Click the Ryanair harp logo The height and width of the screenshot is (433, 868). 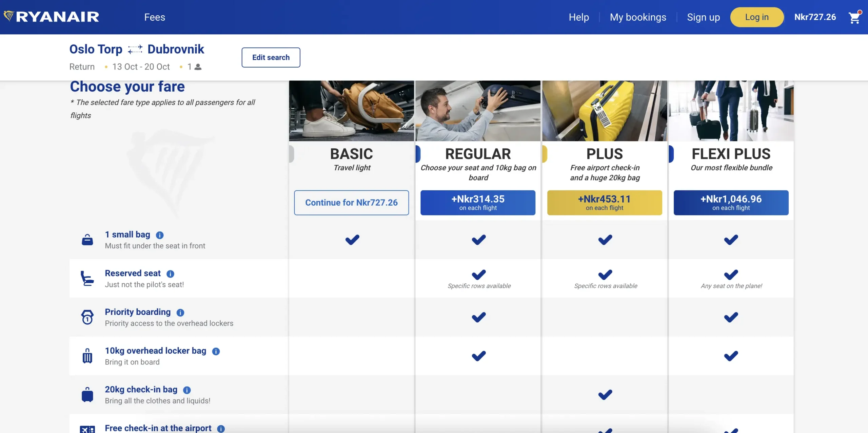tap(9, 16)
